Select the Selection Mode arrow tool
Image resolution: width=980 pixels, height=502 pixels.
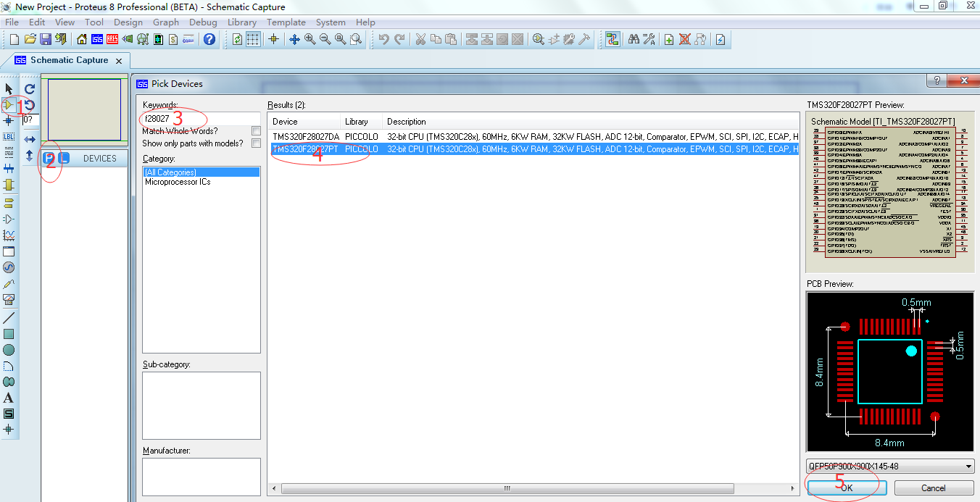(x=9, y=88)
